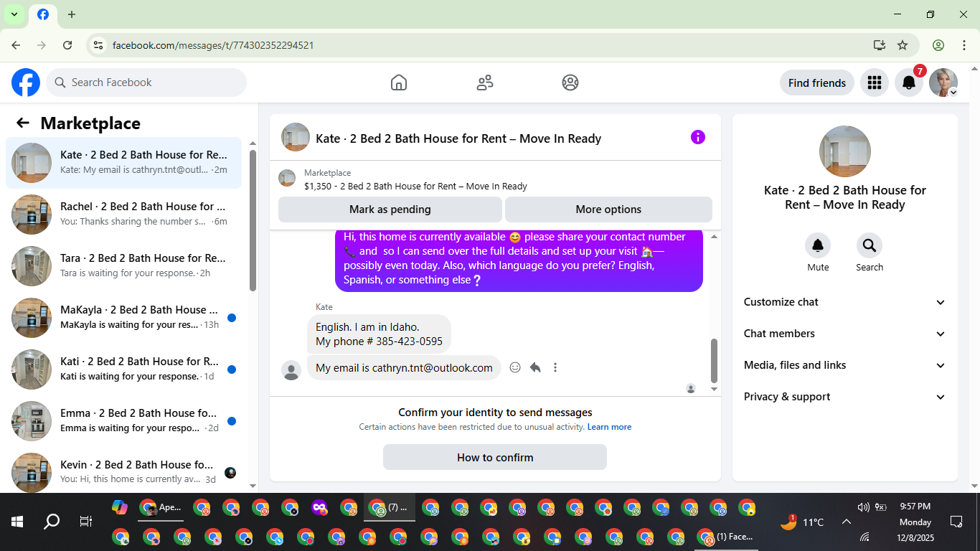The height and width of the screenshot is (551, 980).
Task: Open account profile picture menu
Action: click(943, 83)
